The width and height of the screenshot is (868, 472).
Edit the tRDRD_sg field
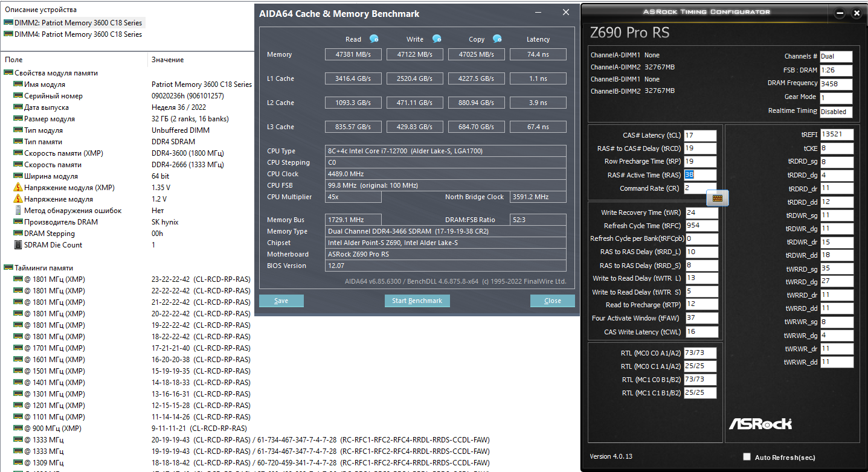click(x=837, y=162)
